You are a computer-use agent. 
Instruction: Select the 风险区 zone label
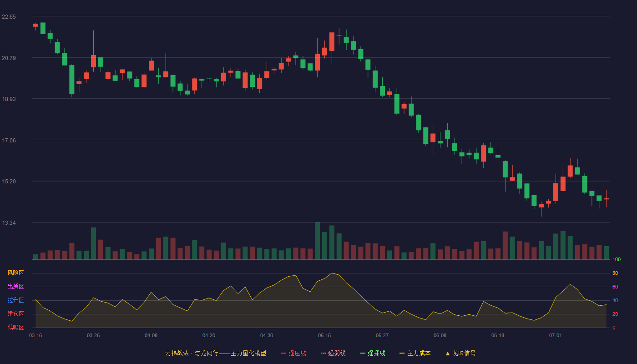tap(15, 273)
